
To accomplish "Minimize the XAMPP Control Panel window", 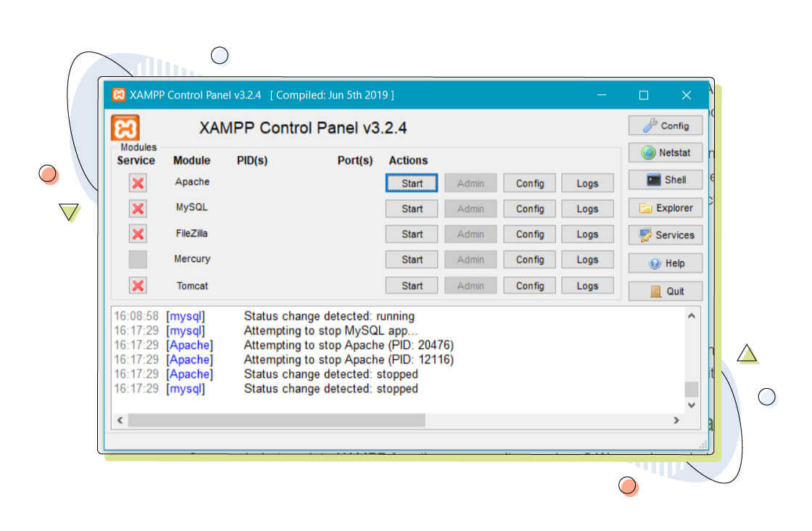I will (x=602, y=95).
